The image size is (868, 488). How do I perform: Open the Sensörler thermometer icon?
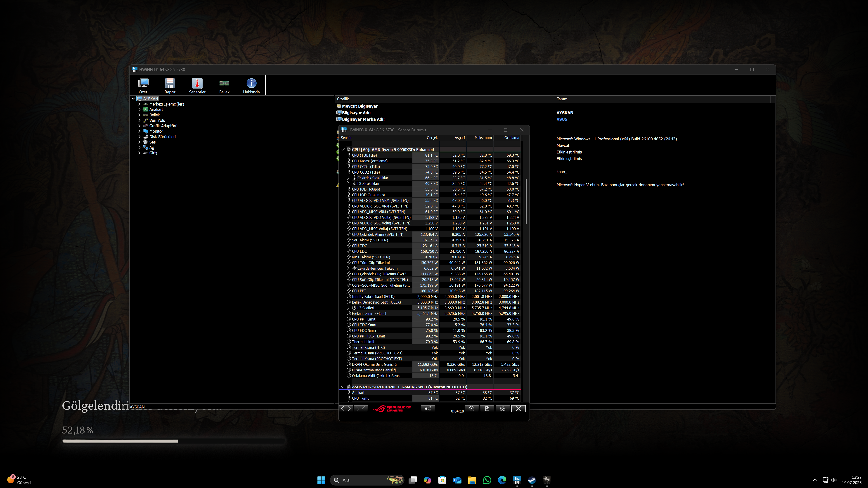click(197, 85)
